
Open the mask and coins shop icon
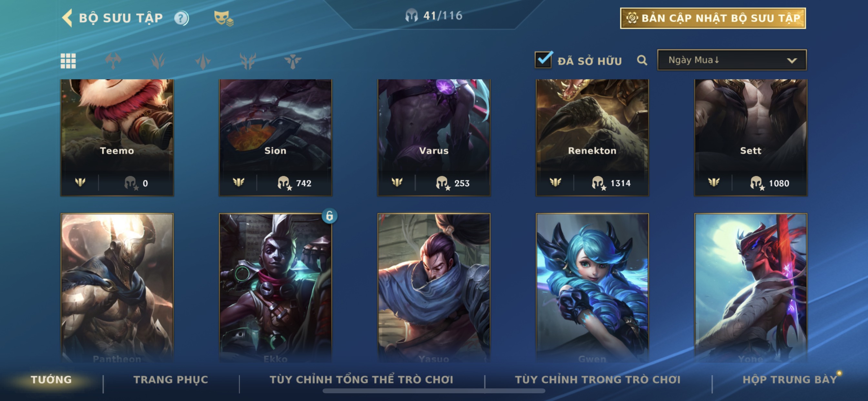[x=224, y=18]
